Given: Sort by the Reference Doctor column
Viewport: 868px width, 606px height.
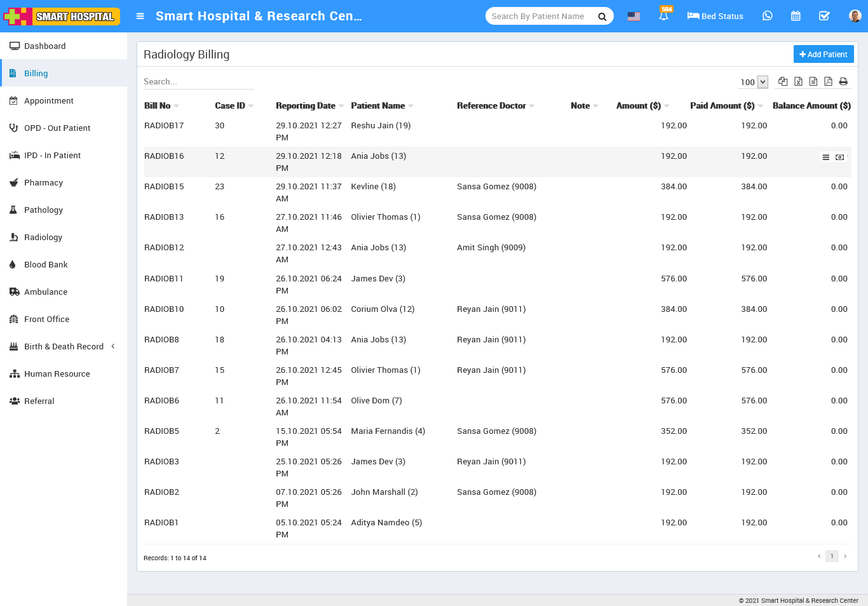Looking at the screenshot, I should coord(496,106).
